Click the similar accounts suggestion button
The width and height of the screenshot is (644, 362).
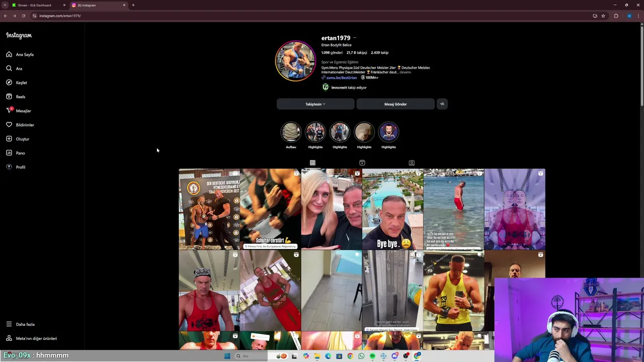(x=442, y=104)
